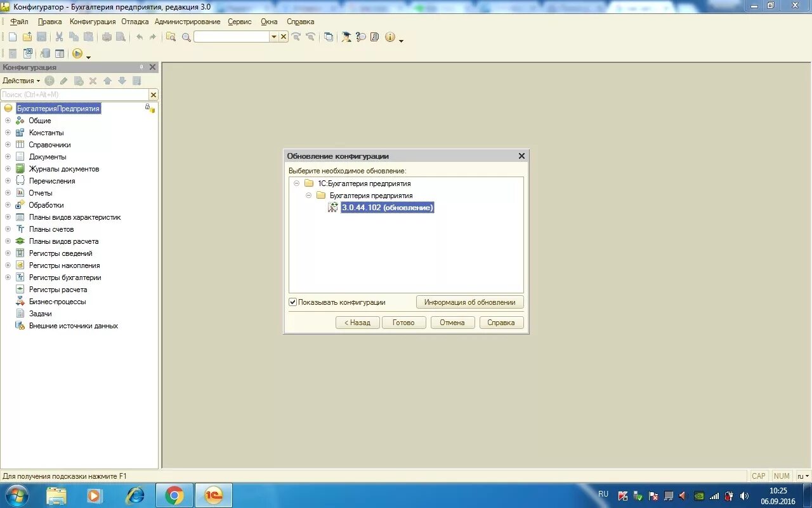Open the Конфигурация menu
This screenshot has height=508, width=812.
click(x=93, y=22)
